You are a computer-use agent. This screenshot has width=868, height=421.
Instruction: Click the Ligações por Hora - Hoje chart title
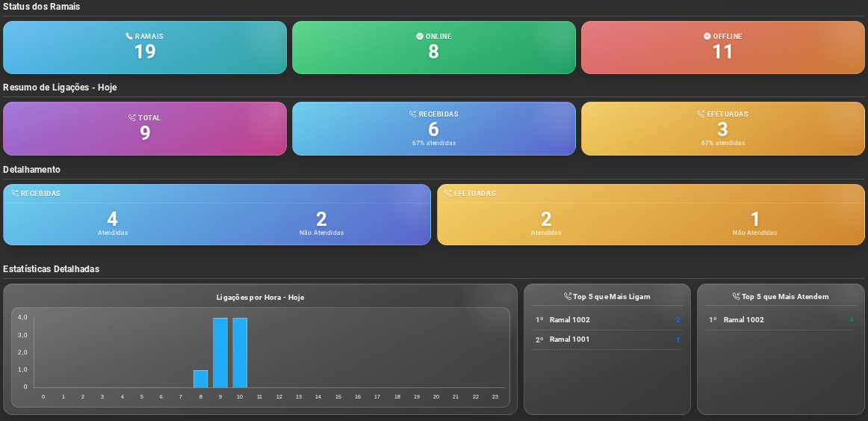pos(260,298)
